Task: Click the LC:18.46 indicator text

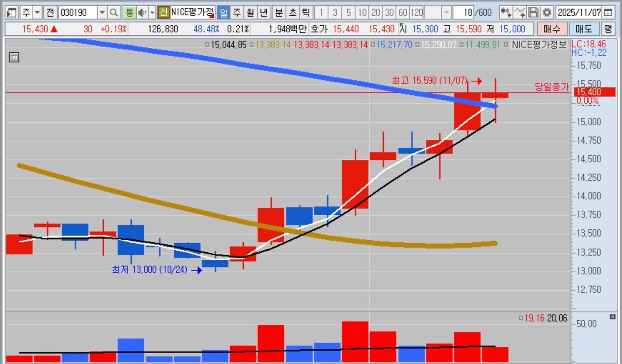Action: click(589, 44)
